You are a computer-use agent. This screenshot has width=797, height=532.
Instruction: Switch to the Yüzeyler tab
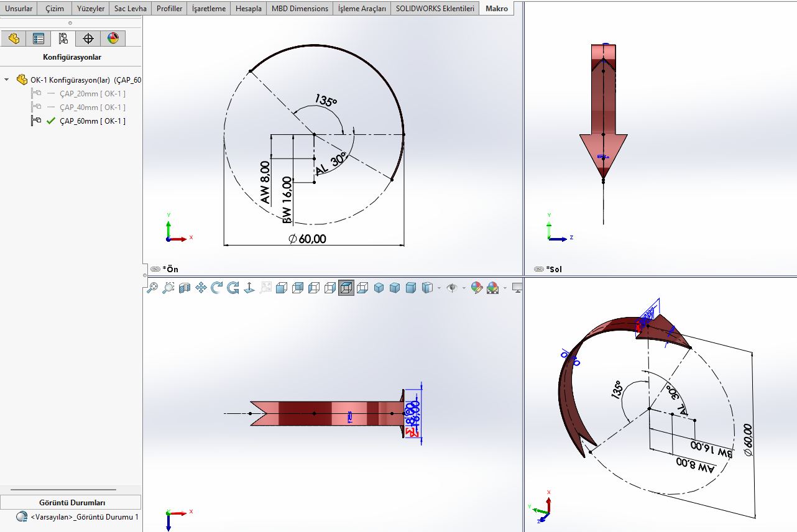pos(91,9)
